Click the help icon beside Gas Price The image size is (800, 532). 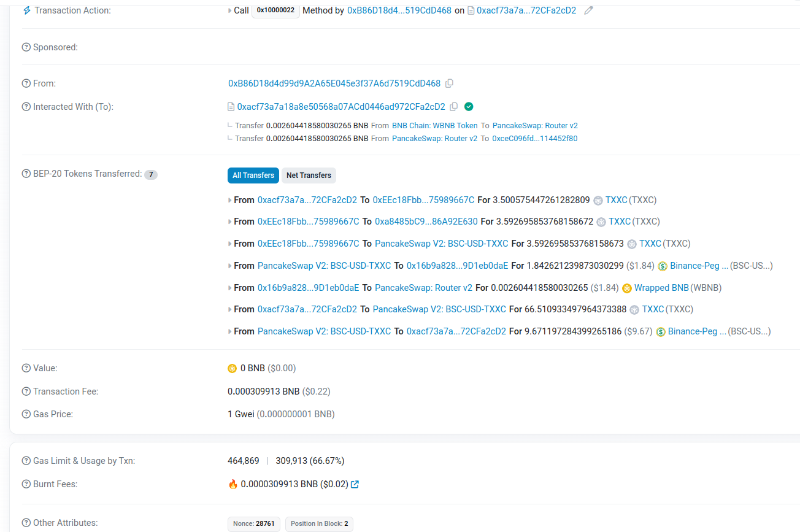pos(26,414)
